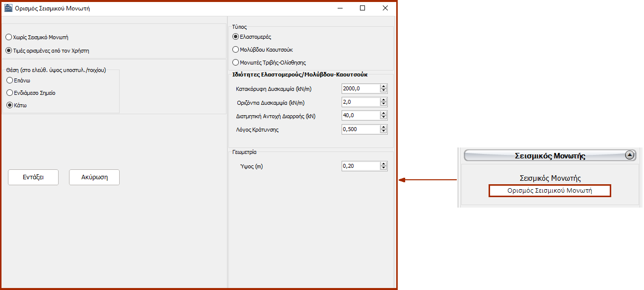Click 'Διατμητική Αντοχή Διαρροής' input field
Viewport: 644px width, 290px height.
(x=360, y=116)
